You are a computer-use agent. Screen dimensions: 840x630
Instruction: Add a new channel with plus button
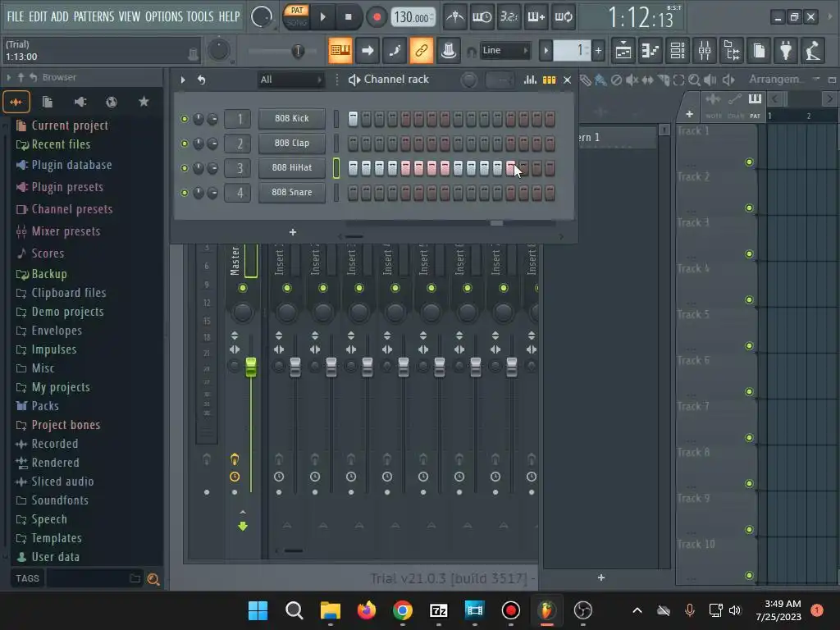coord(293,232)
